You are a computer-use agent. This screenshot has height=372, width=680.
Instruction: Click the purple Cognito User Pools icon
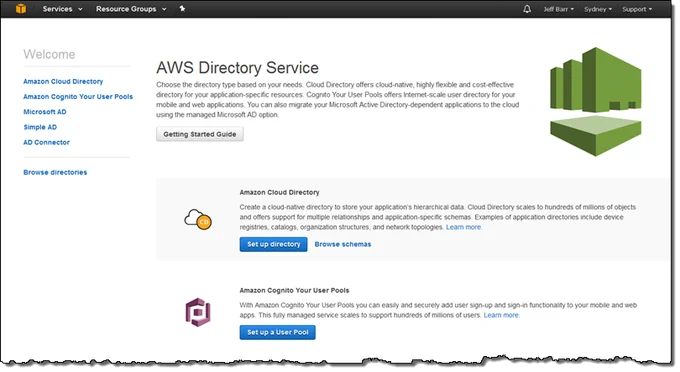click(x=198, y=312)
